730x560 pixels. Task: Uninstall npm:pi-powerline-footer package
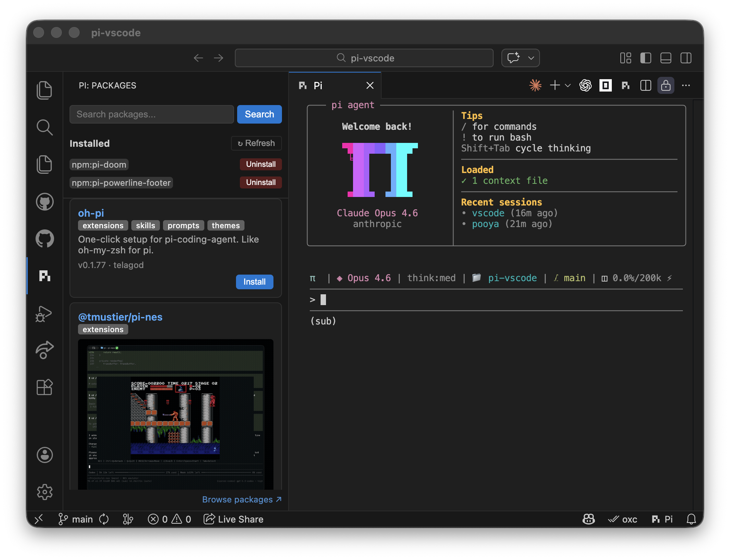coord(261,182)
